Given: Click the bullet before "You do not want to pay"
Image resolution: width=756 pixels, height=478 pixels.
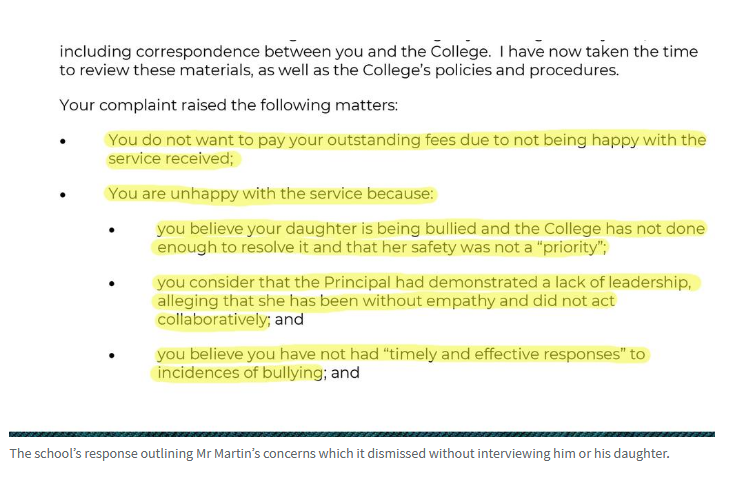Looking at the screenshot, I should coord(64,141).
